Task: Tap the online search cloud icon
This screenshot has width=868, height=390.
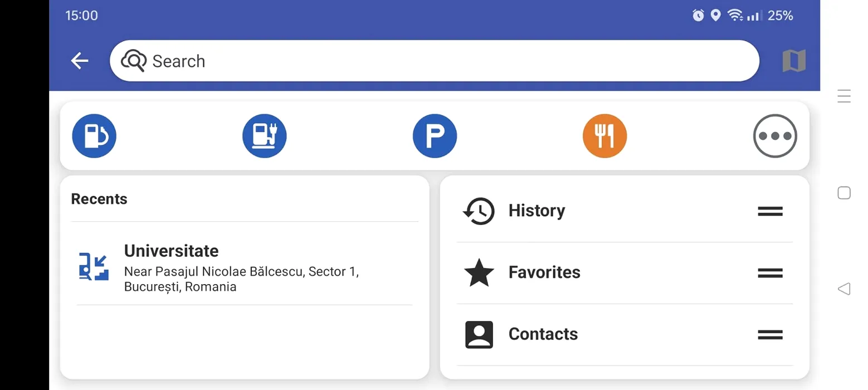Action: coord(134,60)
